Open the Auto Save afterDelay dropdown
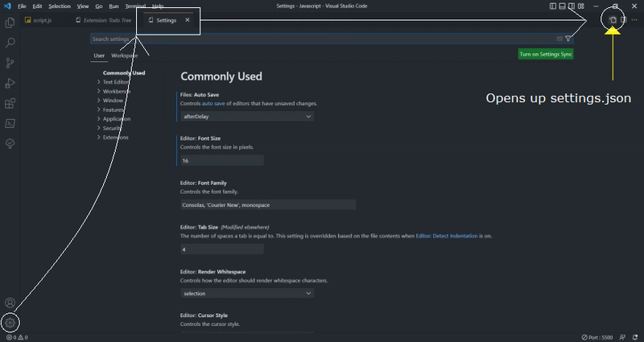Screen dimensions: 644x342 [247, 116]
